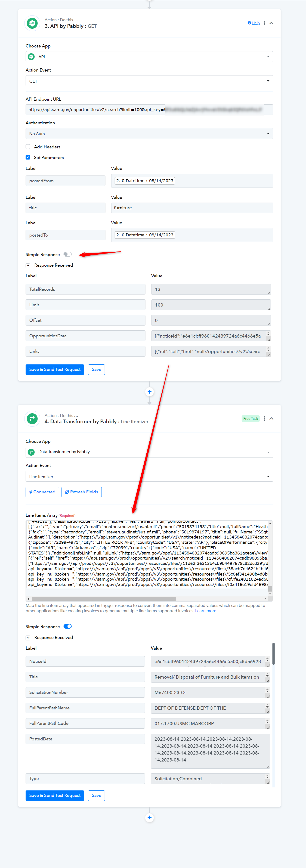Click the API by Pabbly step icon
The height and width of the screenshot is (868, 306).
pos(32,23)
